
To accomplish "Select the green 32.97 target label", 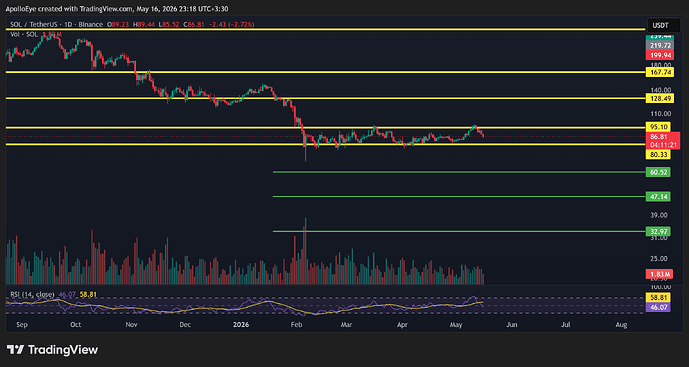I will 658,231.
